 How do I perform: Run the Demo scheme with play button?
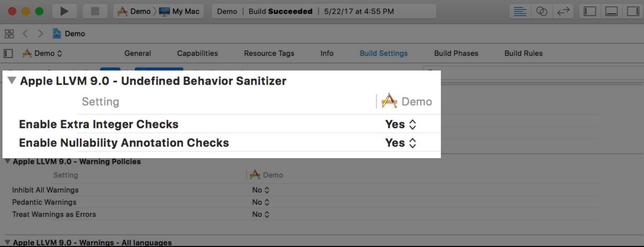65,11
